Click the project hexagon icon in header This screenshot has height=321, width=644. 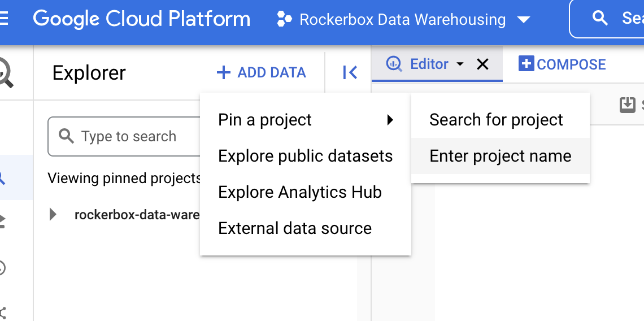284,19
